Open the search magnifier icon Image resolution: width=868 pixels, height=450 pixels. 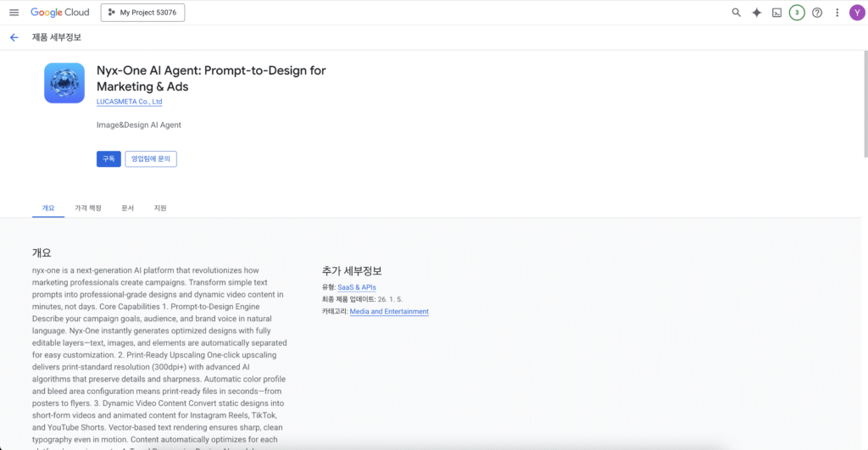click(x=736, y=13)
